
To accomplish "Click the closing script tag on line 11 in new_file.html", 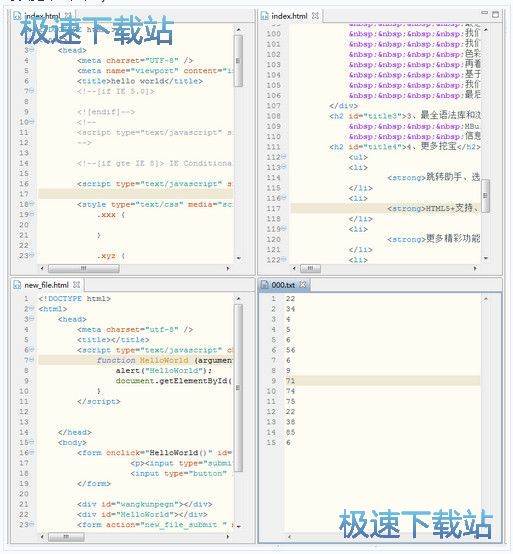I will [99, 401].
